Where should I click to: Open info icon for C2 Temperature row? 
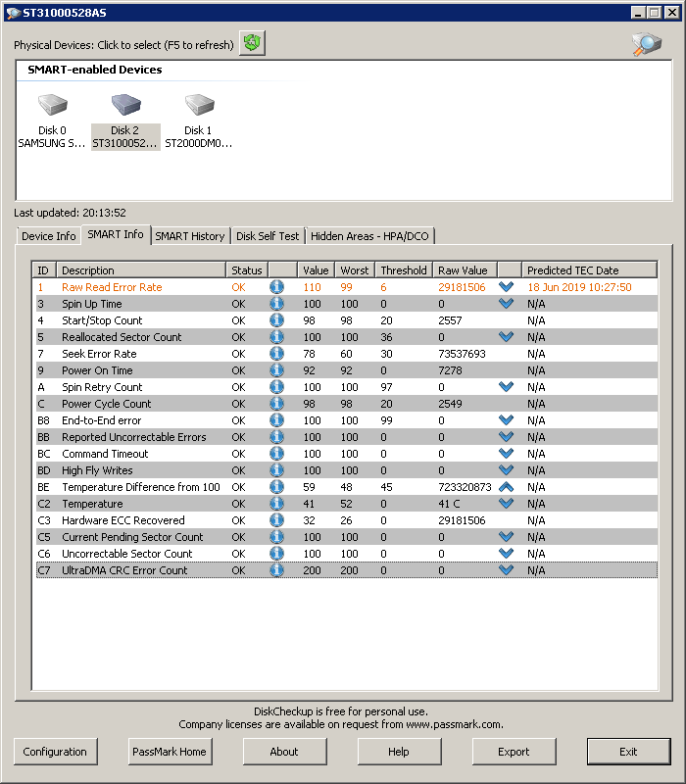[x=276, y=504]
